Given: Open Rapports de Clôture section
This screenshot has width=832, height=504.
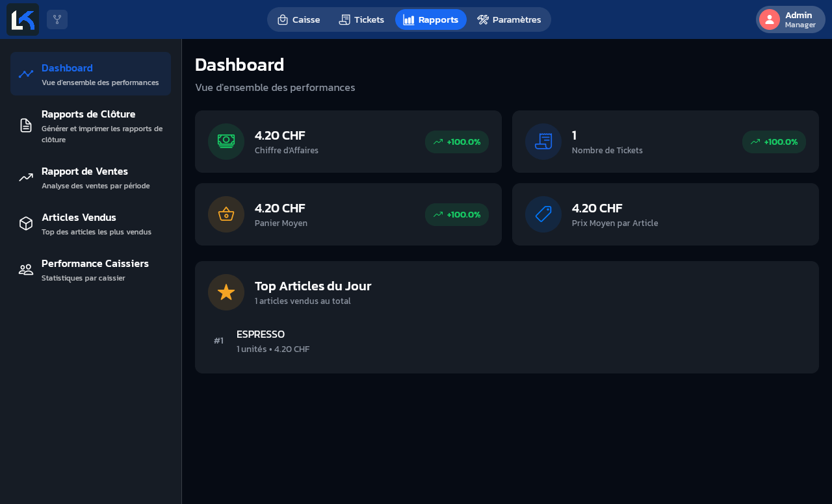Looking at the screenshot, I should (x=90, y=125).
